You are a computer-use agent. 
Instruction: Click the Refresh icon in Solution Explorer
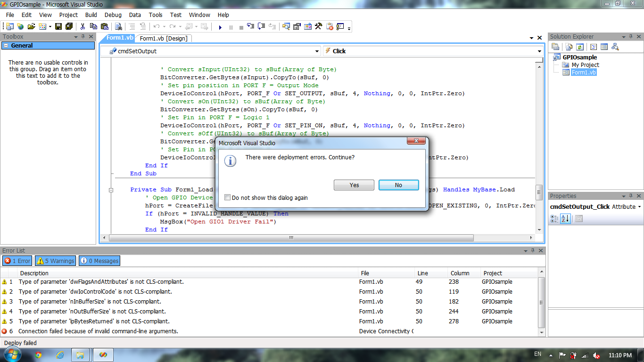tap(580, 47)
